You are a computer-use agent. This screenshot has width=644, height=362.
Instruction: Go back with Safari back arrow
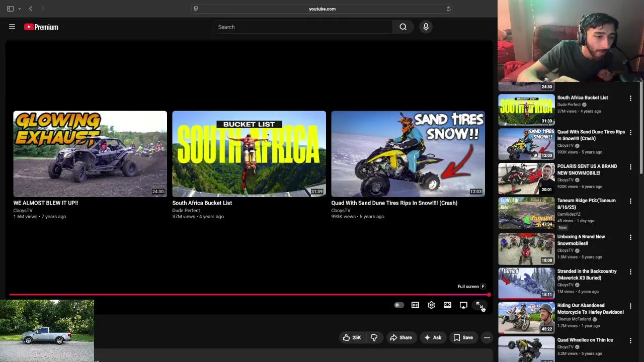[31, 9]
